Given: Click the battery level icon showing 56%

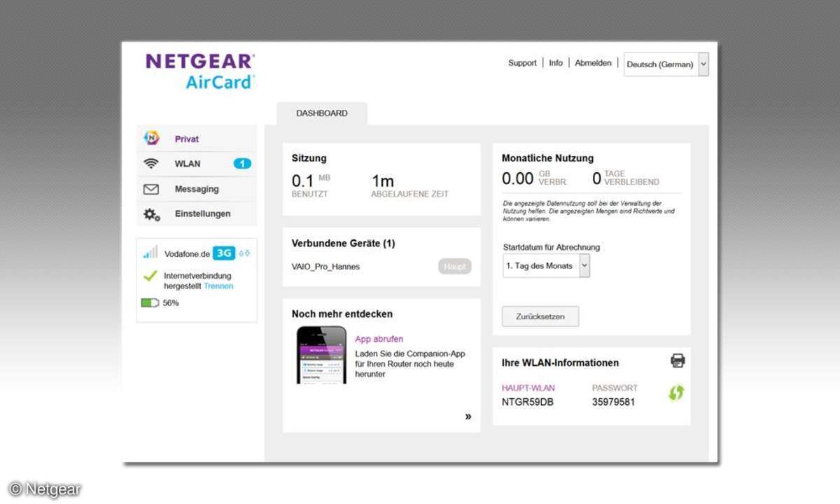Looking at the screenshot, I should [x=150, y=303].
